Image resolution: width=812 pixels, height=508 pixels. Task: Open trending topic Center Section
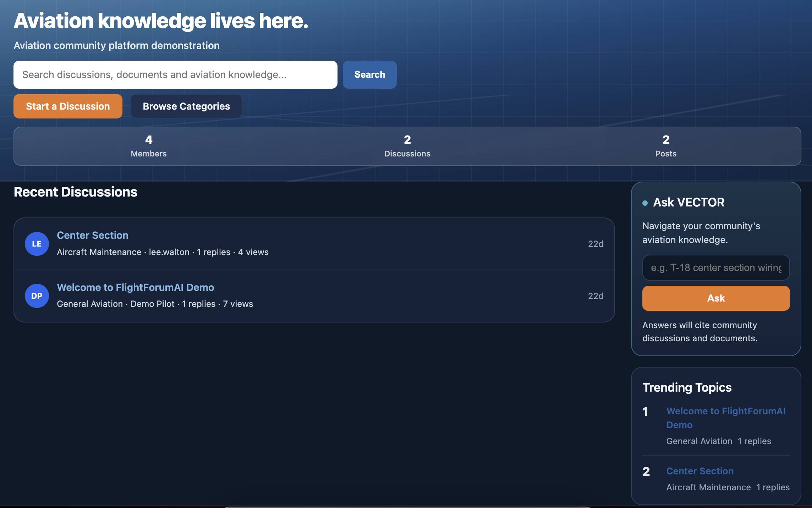[x=700, y=471]
